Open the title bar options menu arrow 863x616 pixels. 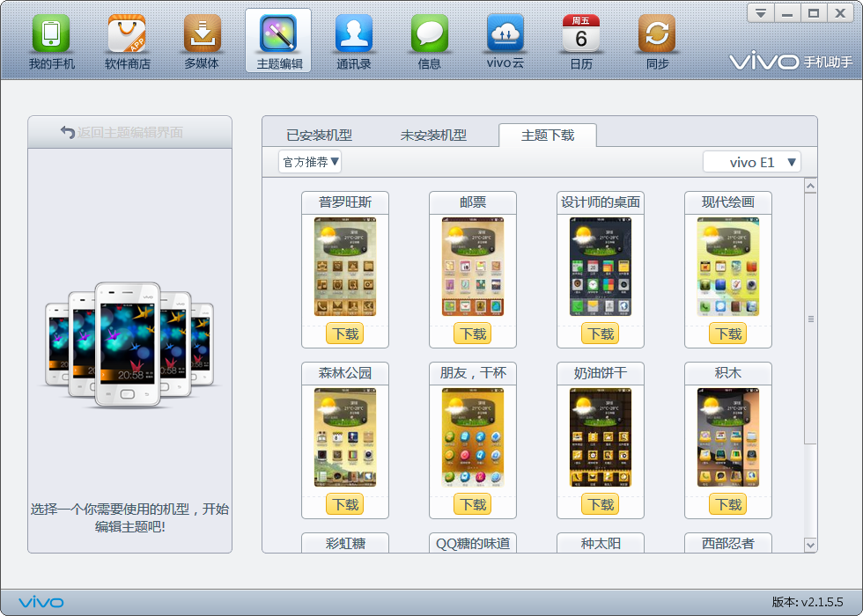tap(761, 13)
